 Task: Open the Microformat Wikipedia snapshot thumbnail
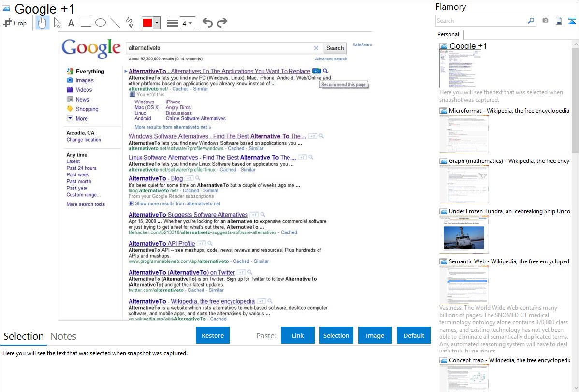click(464, 134)
